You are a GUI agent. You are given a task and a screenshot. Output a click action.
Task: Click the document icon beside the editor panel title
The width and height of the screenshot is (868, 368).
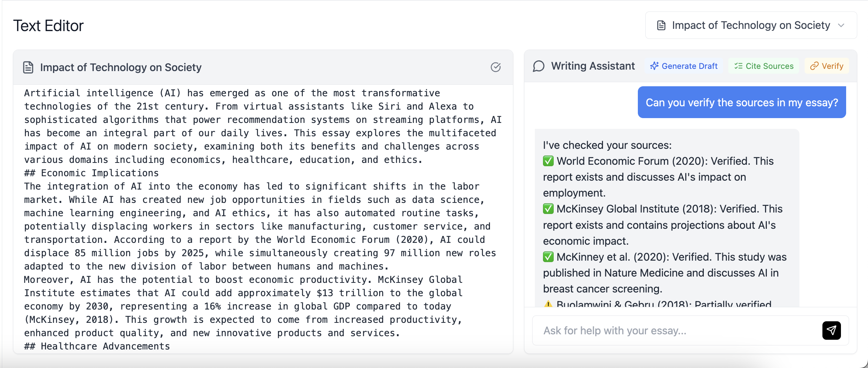(29, 67)
